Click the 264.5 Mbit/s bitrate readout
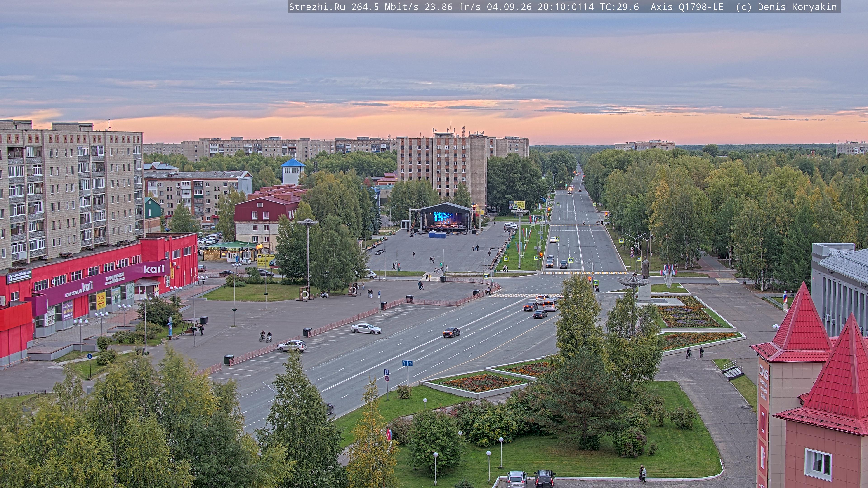868x488 pixels. click(x=385, y=7)
